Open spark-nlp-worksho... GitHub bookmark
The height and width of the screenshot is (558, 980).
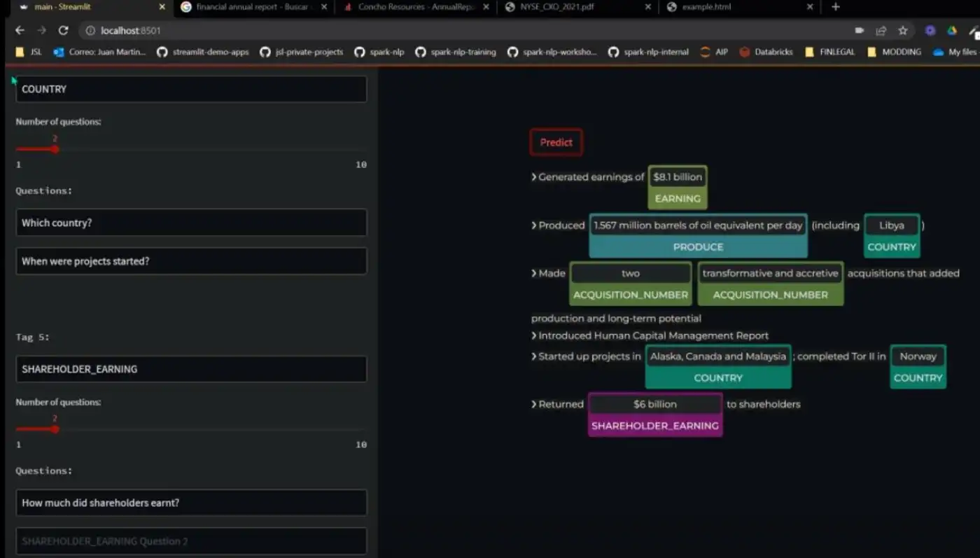tap(552, 52)
